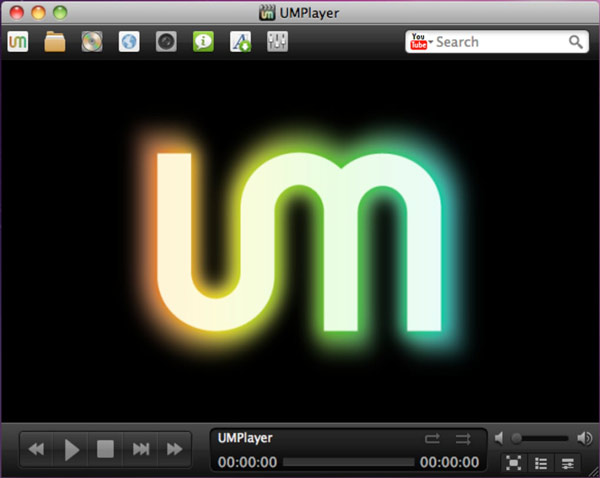Expand the YouTube search source dropdown
Image resolution: width=600 pixels, height=478 pixels.
coord(421,41)
